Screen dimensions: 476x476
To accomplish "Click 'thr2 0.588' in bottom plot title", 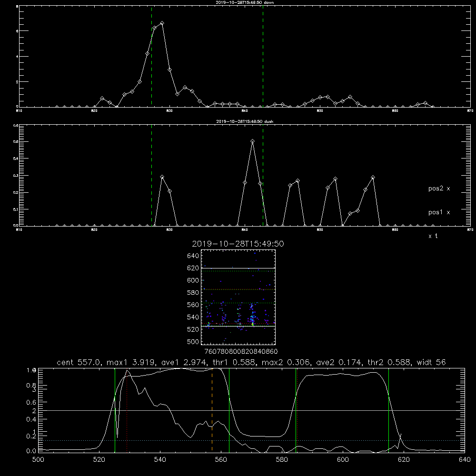I will [x=389, y=362].
